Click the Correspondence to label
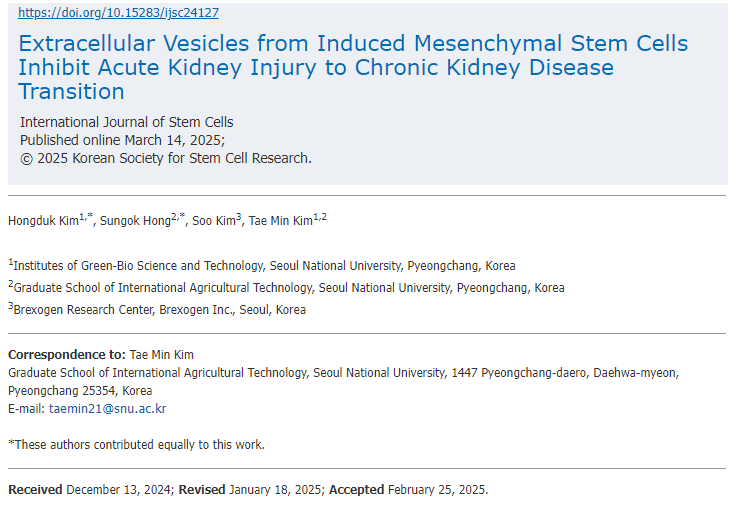This screenshot has width=736, height=508. point(66,355)
